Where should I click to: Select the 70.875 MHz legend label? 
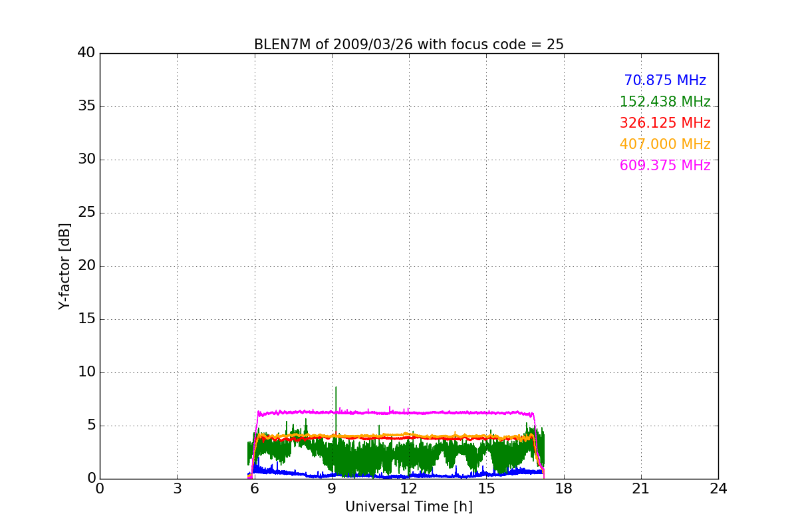click(x=665, y=80)
